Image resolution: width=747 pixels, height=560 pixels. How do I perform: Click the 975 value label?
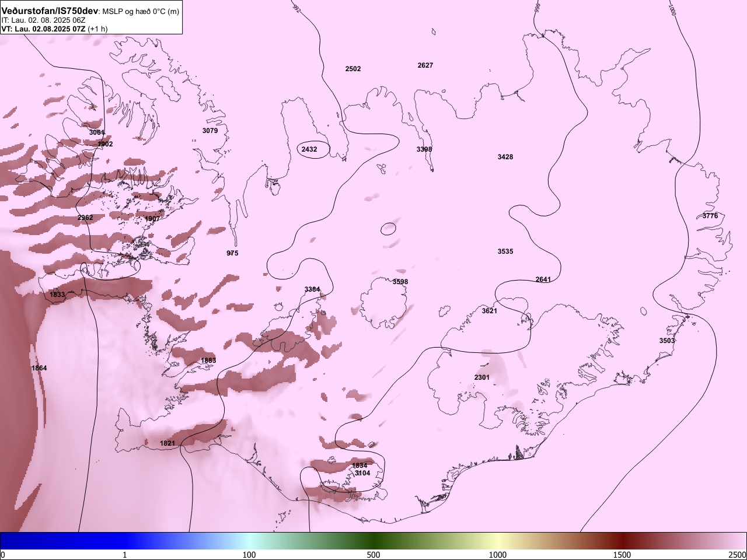(232, 253)
